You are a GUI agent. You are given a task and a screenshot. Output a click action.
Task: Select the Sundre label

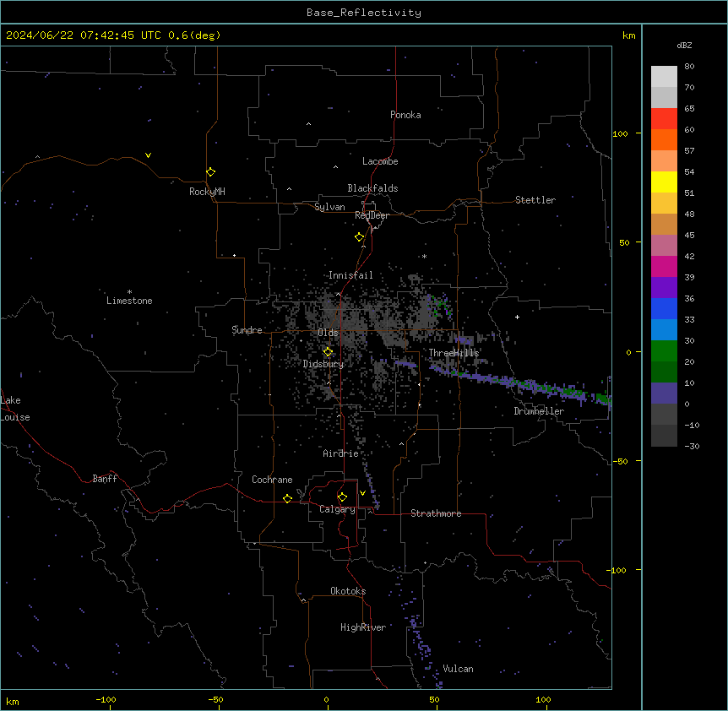coord(247,330)
